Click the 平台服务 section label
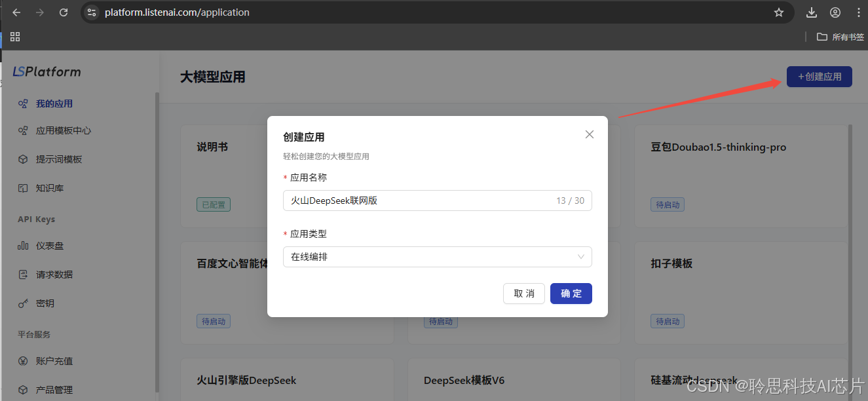 [x=34, y=334]
